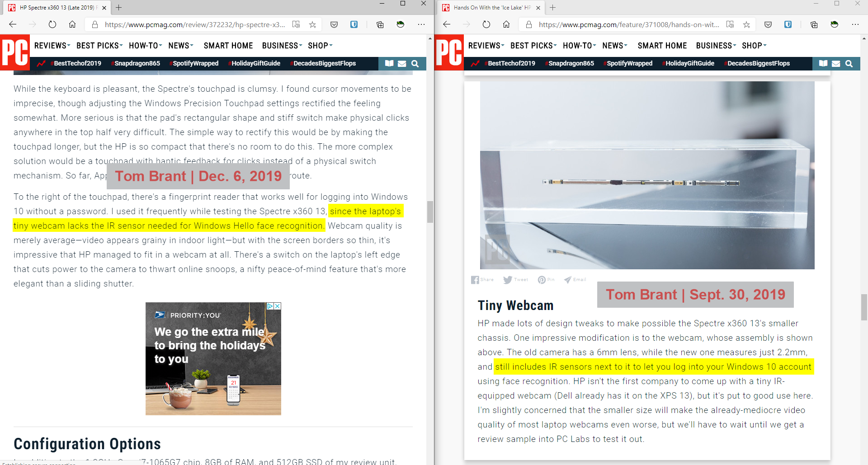This screenshot has height=465, width=868.
Task: Expand BUSINESS menu in left window
Action: coord(282,46)
